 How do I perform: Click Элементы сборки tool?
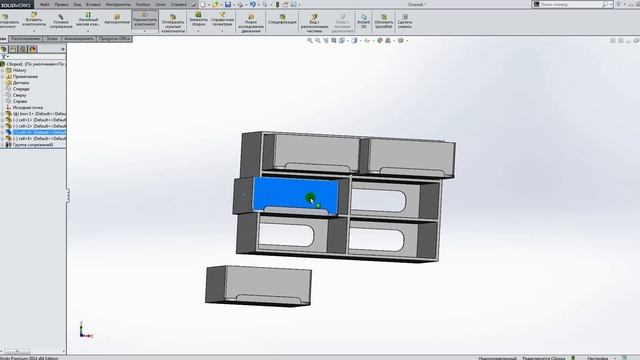(198, 20)
